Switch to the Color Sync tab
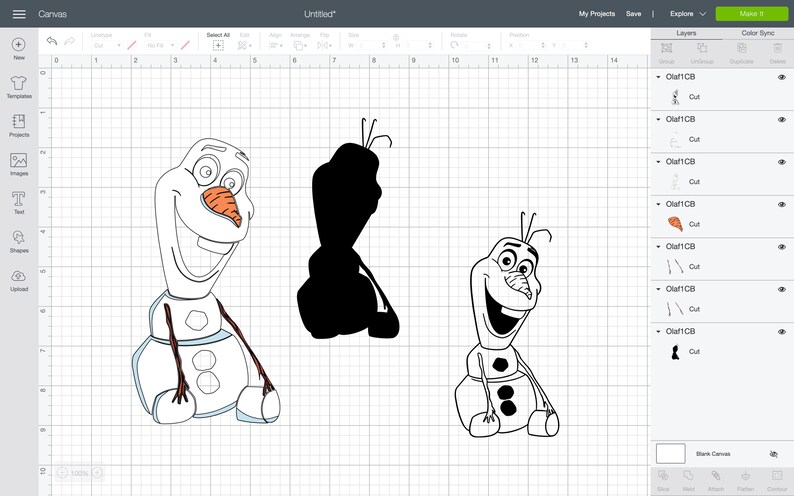The width and height of the screenshot is (794, 496). [x=758, y=33]
